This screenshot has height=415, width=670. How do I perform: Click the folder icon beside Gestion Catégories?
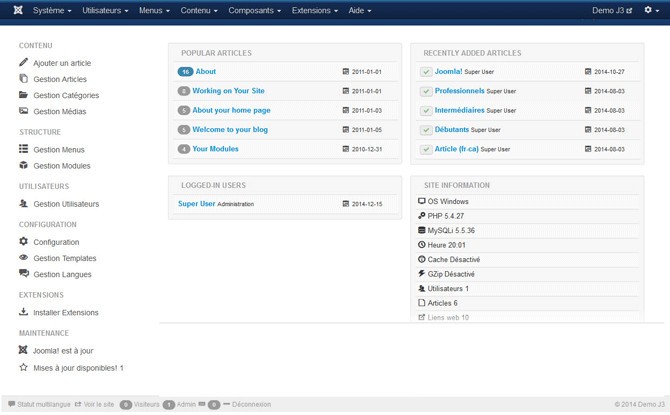coord(24,95)
